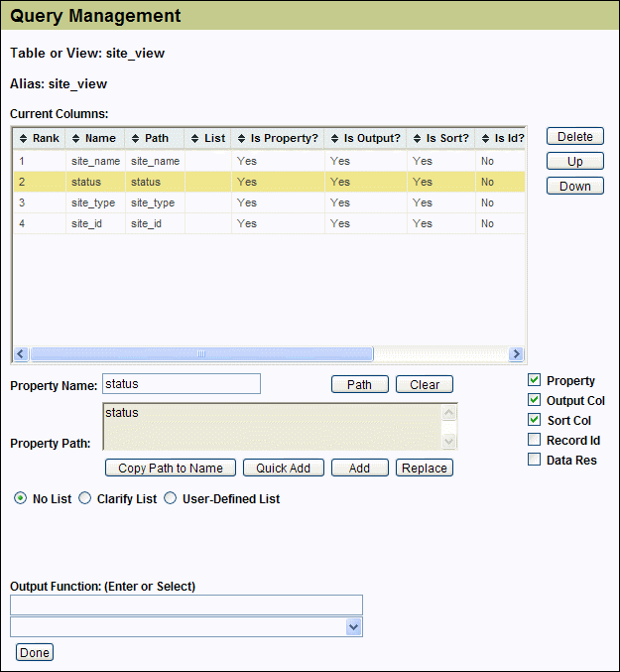Click Copy Path to Name button
Image resolution: width=620 pixels, height=672 pixels.
pos(171,468)
